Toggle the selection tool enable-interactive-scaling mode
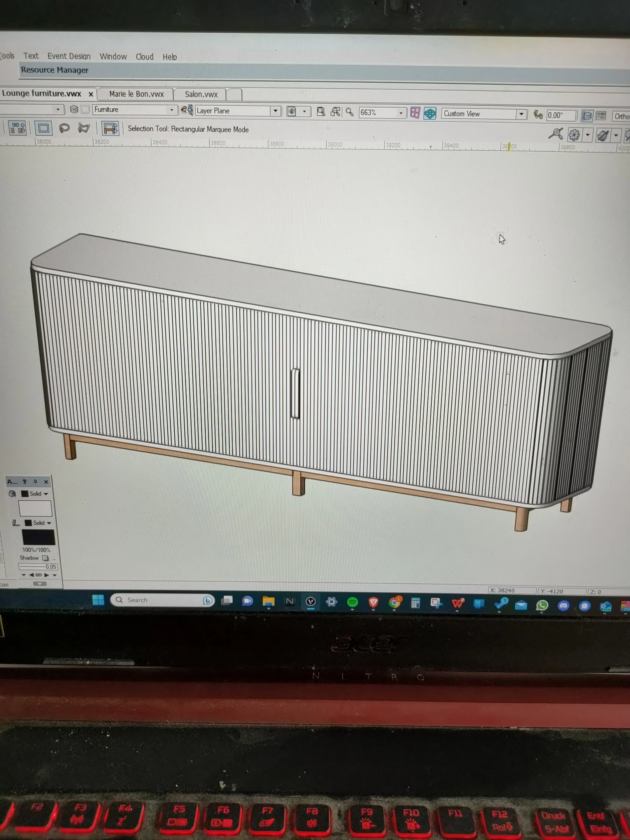Image resolution: width=630 pixels, height=840 pixels. tap(110, 128)
